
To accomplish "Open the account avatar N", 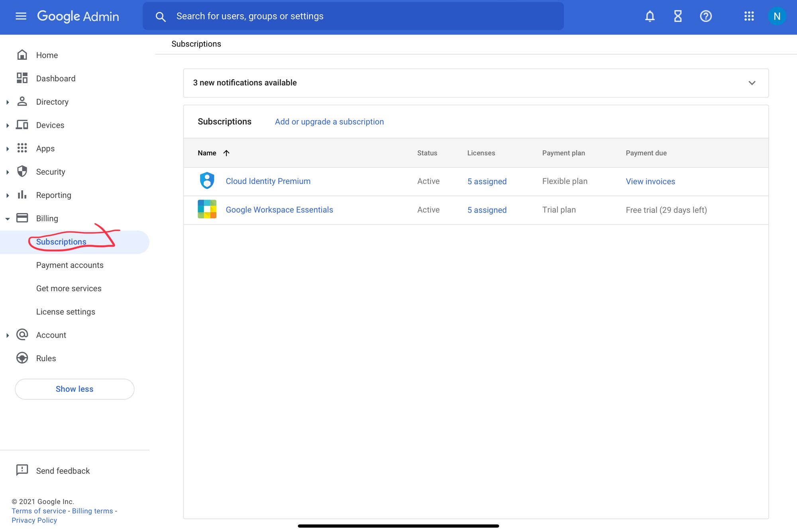I will tap(777, 16).
